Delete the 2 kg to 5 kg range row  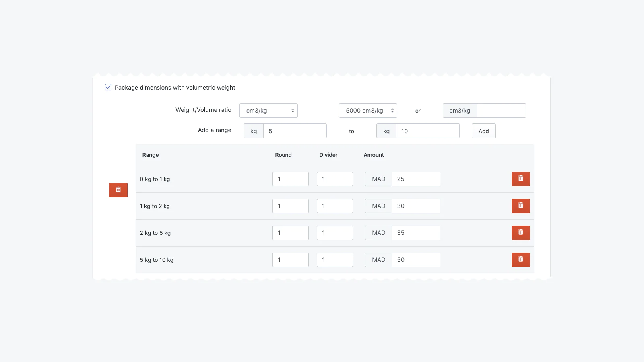520,233
